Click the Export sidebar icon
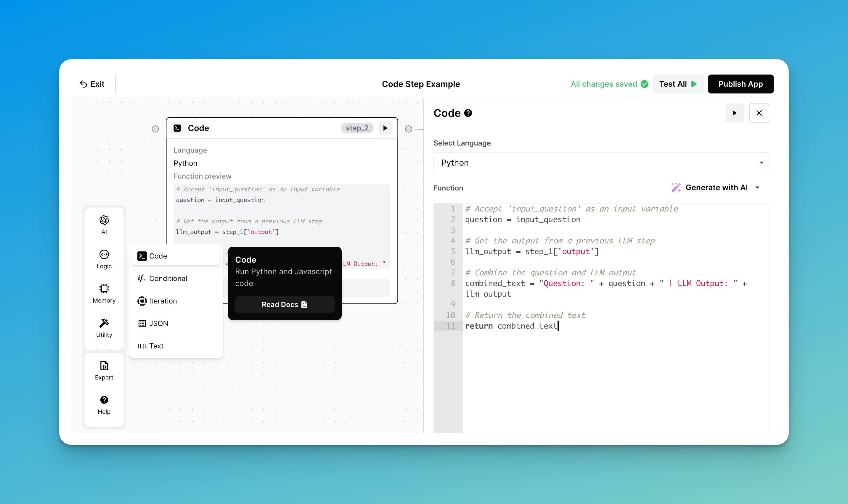848x504 pixels. 104,371
